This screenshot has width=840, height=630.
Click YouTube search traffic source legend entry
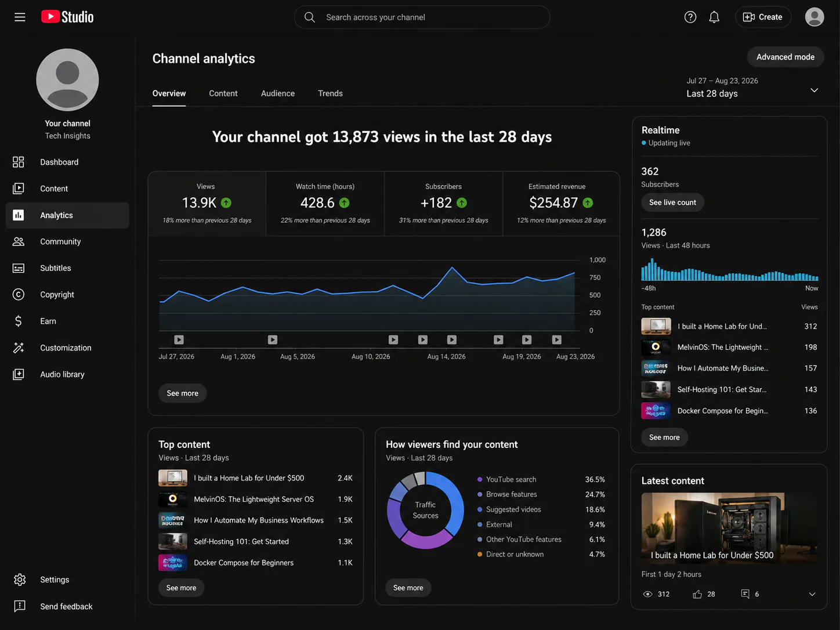541,480
